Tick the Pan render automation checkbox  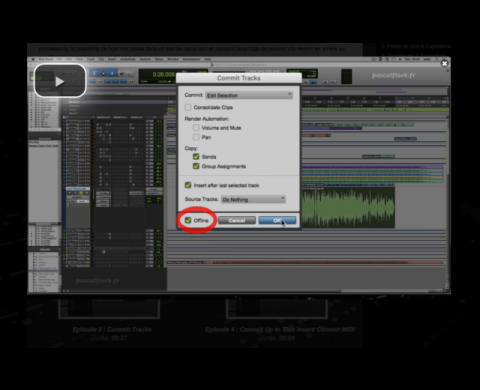196,137
